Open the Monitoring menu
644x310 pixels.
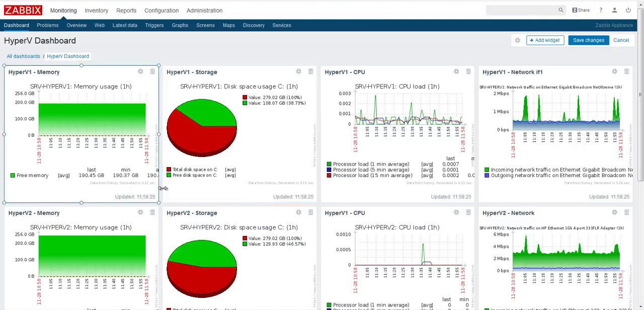(63, 10)
